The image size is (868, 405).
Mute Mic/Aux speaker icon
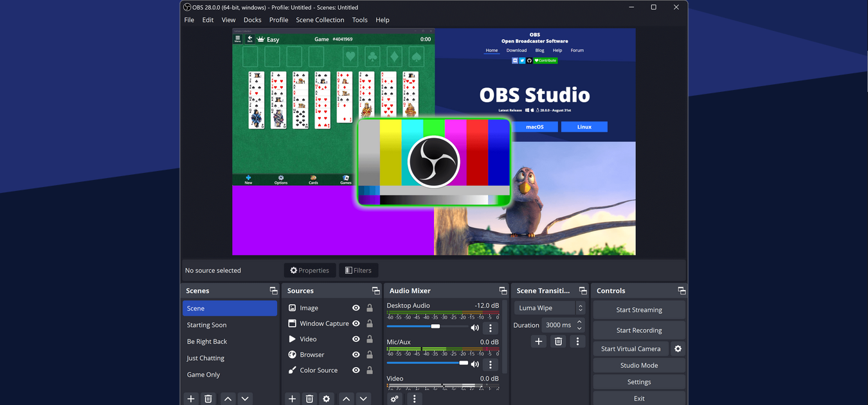coord(475,364)
